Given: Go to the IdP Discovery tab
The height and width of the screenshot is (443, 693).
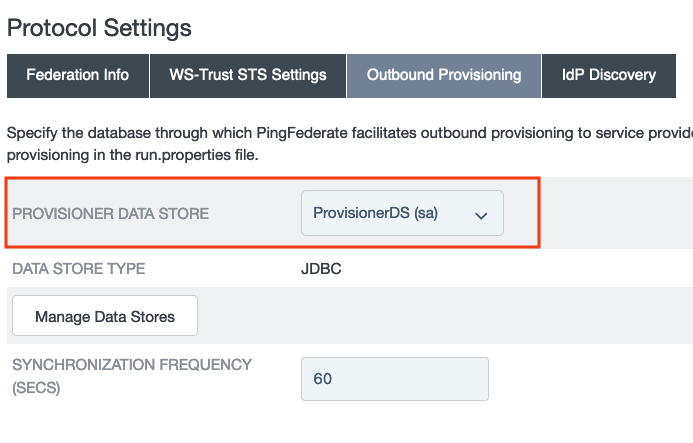Looking at the screenshot, I should click(608, 75).
